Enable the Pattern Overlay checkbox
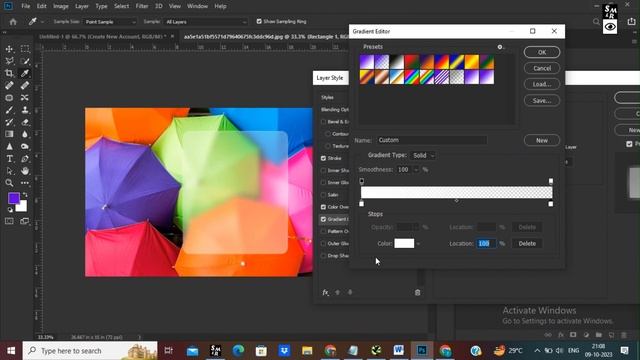This screenshot has width=640, height=360. pyautogui.click(x=323, y=231)
